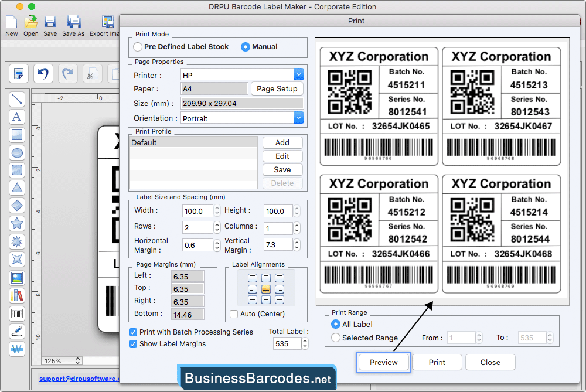The width and height of the screenshot is (586, 392).
Task: Select the starburst shape tool
Action: [x=17, y=241]
